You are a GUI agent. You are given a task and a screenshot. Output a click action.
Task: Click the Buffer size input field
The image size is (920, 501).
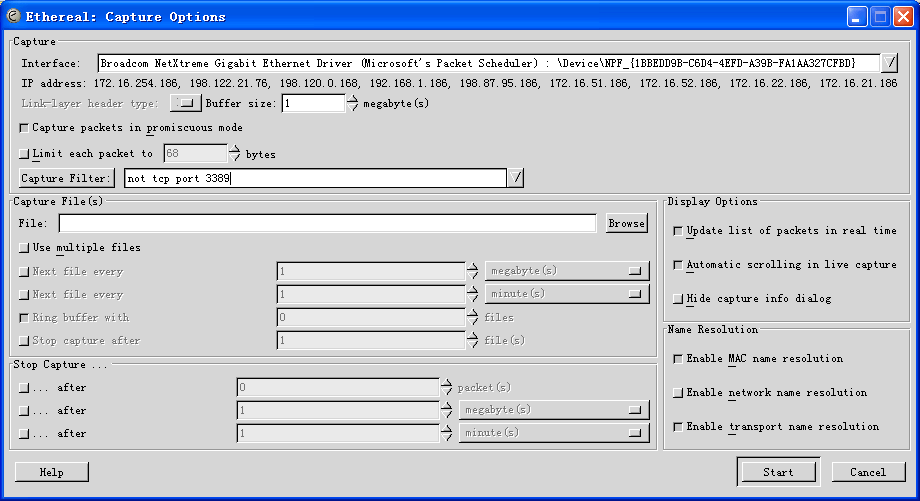[x=313, y=103]
